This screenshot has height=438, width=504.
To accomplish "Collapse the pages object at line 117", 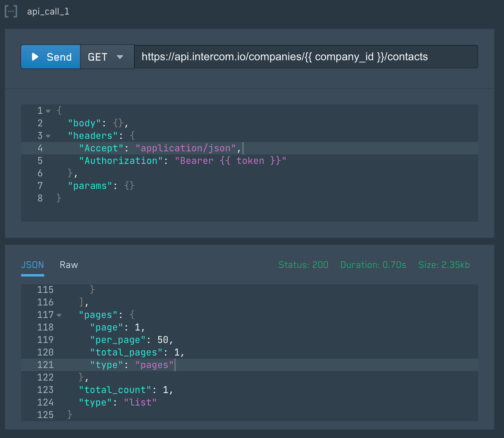I will (x=59, y=315).
